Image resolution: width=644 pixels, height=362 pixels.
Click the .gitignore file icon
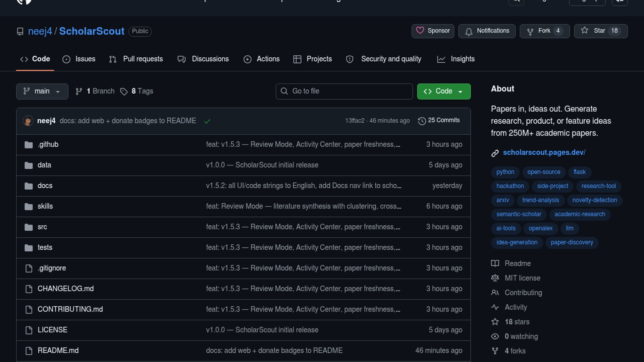[29, 268]
